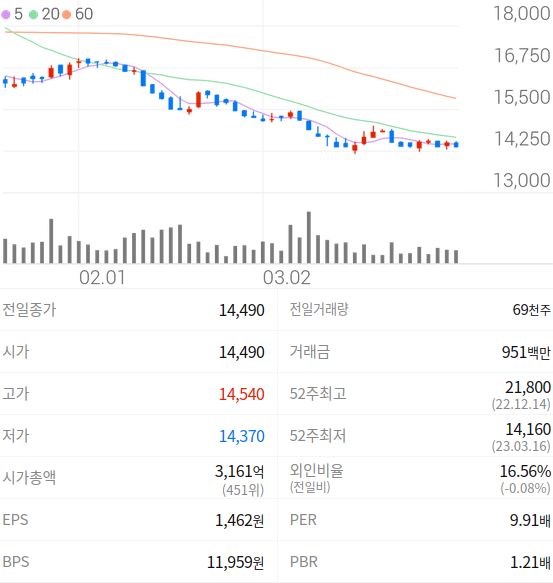Click the trading value 951백만

pyautogui.click(x=526, y=352)
